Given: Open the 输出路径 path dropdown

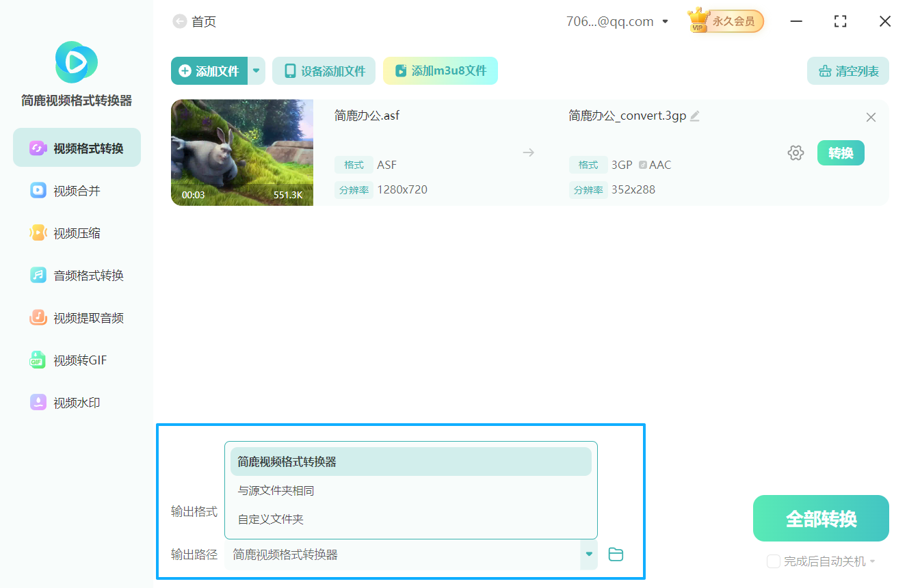Looking at the screenshot, I should point(588,554).
